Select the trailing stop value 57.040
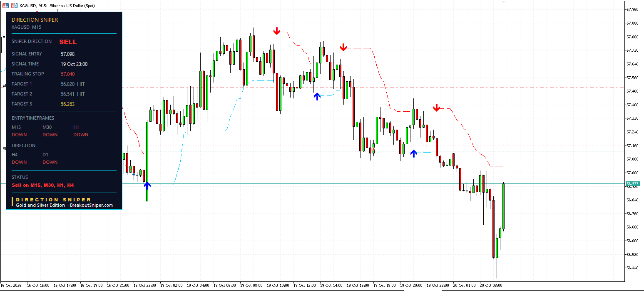 (x=68, y=74)
